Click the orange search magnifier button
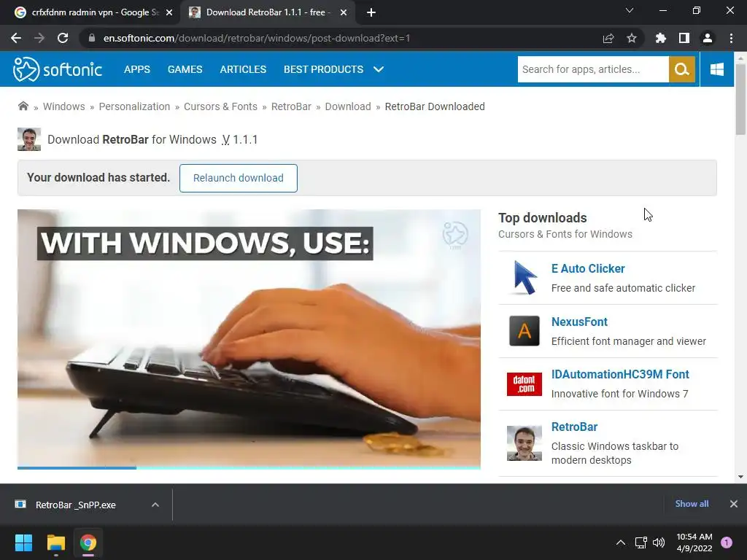 tap(682, 69)
